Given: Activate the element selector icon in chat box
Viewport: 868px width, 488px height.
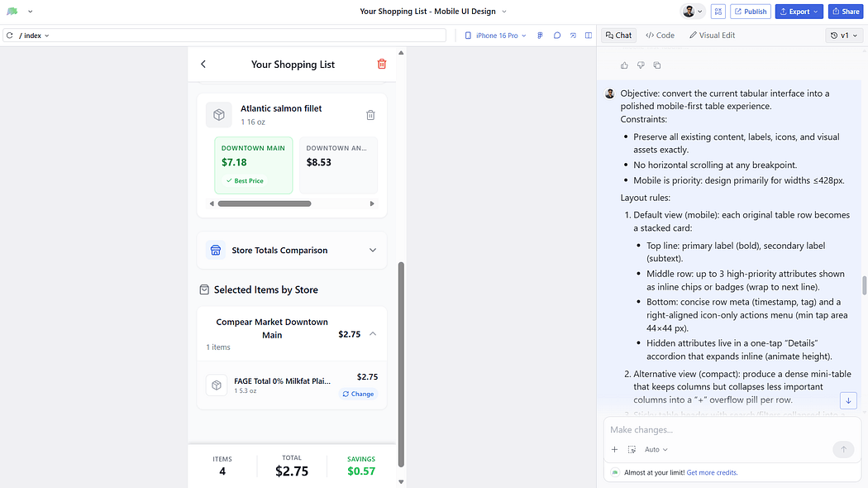Looking at the screenshot, I should pos(632,450).
